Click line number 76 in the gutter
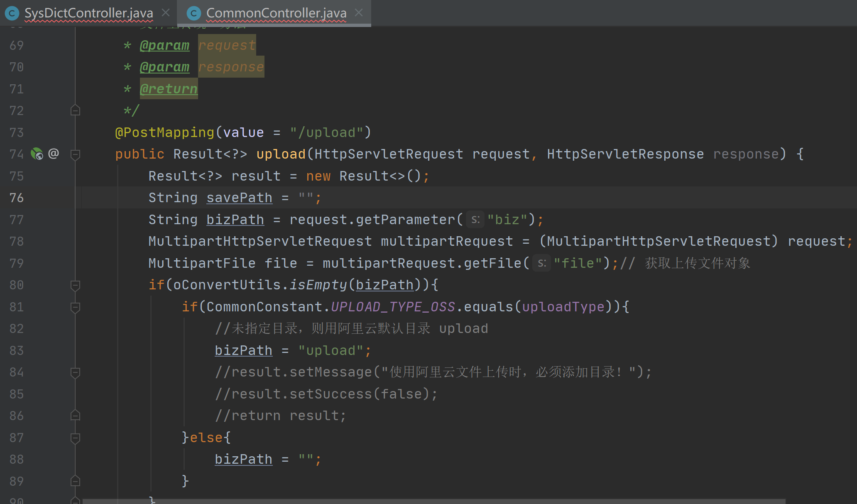857x504 pixels. click(x=17, y=198)
